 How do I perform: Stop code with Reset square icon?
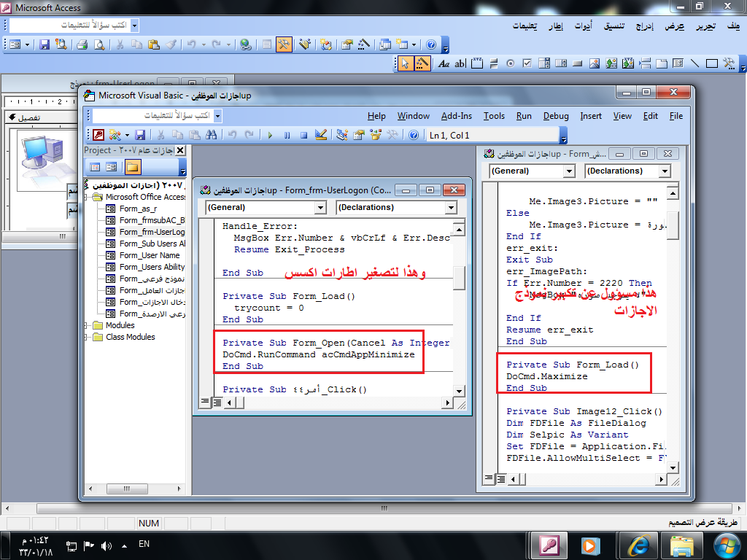point(303,135)
